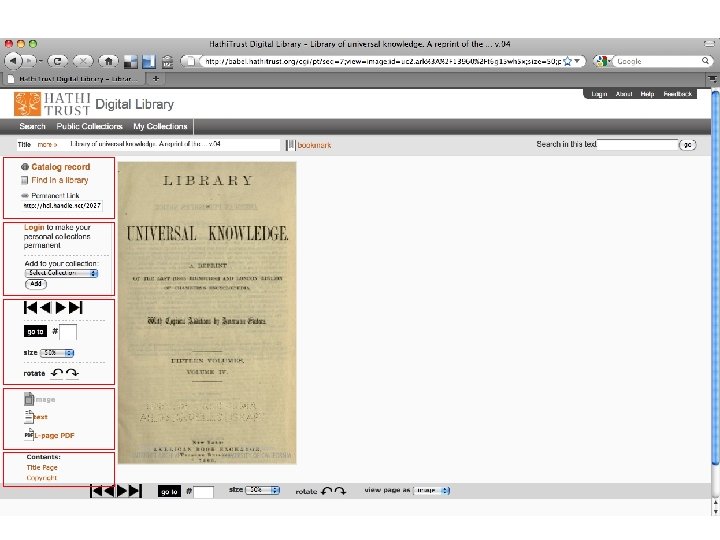Image resolution: width=720 pixels, height=540 pixels.
Task: Open the Back/Forward history dropdown arrow
Action: pyautogui.click(x=40, y=61)
